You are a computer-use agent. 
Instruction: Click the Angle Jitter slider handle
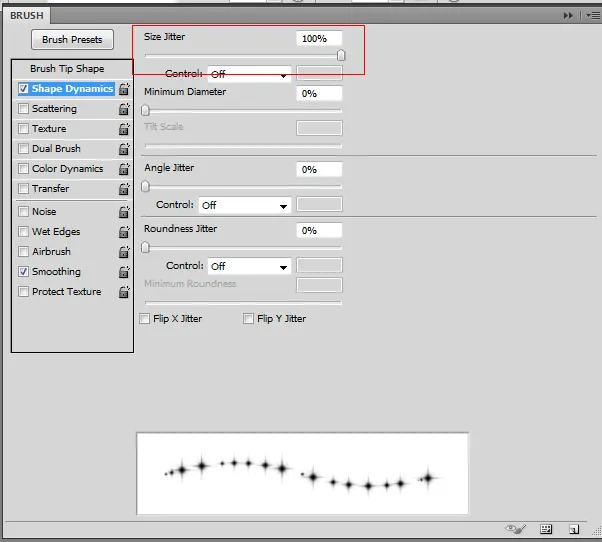point(145,187)
